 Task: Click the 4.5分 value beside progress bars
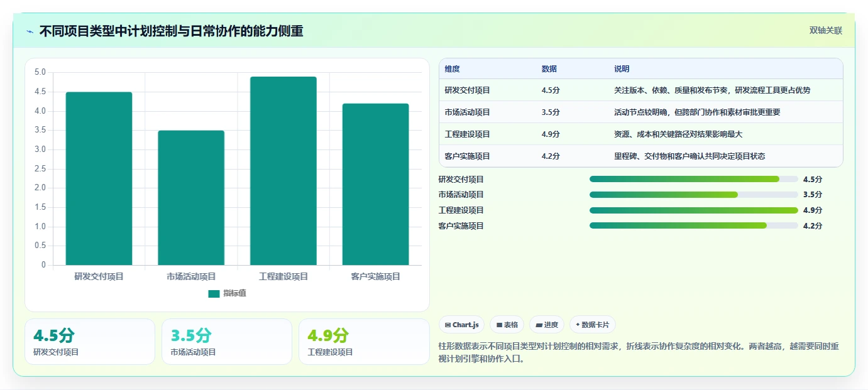(813, 179)
